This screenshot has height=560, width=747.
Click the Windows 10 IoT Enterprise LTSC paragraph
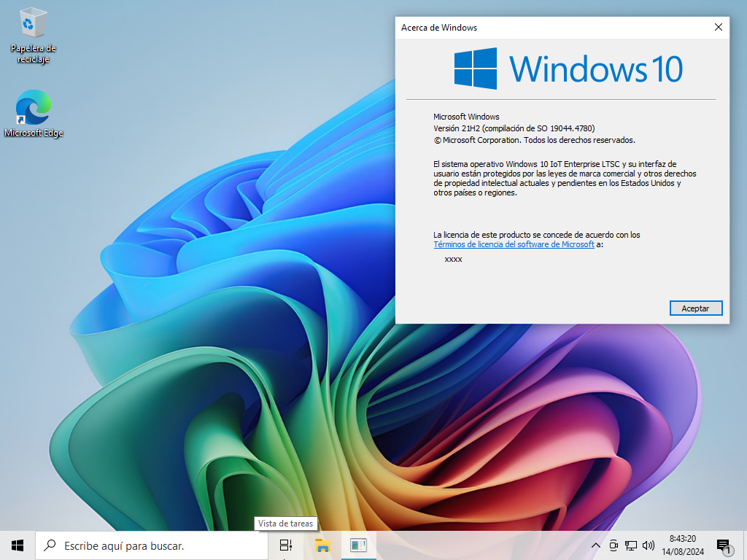565,178
